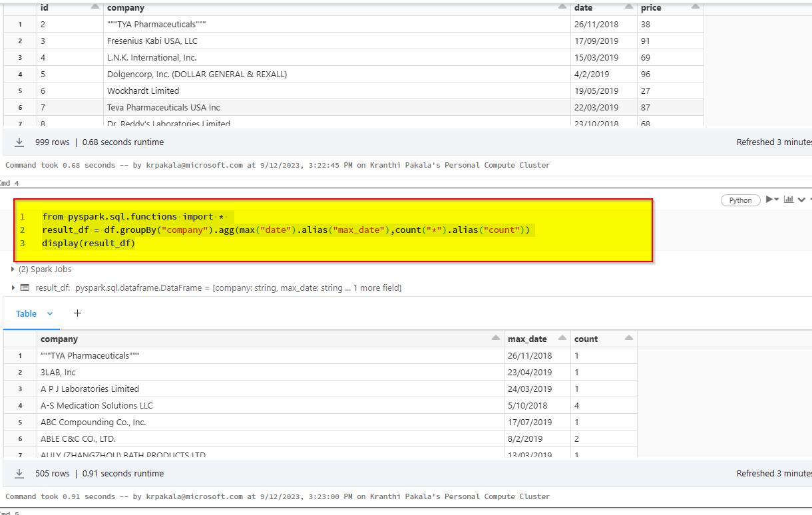Sort the upper table by company column arrow
Viewport: 812px width, 515px height.
[x=562, y=7]
